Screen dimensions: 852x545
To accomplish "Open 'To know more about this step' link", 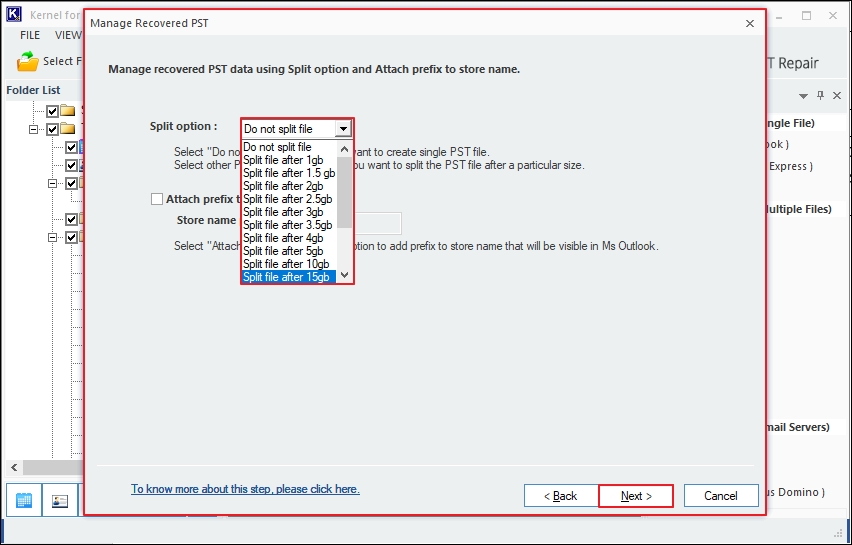I will point(245,489).
